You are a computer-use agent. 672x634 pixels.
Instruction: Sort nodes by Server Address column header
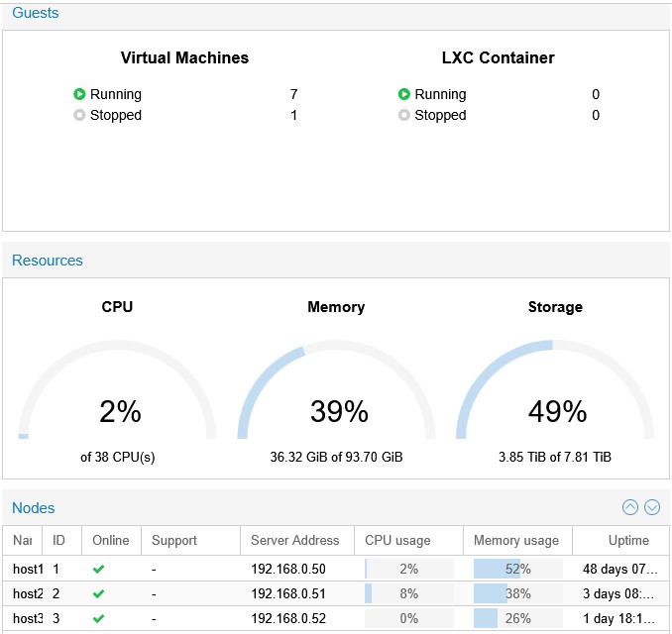click(x=294, y=541)
